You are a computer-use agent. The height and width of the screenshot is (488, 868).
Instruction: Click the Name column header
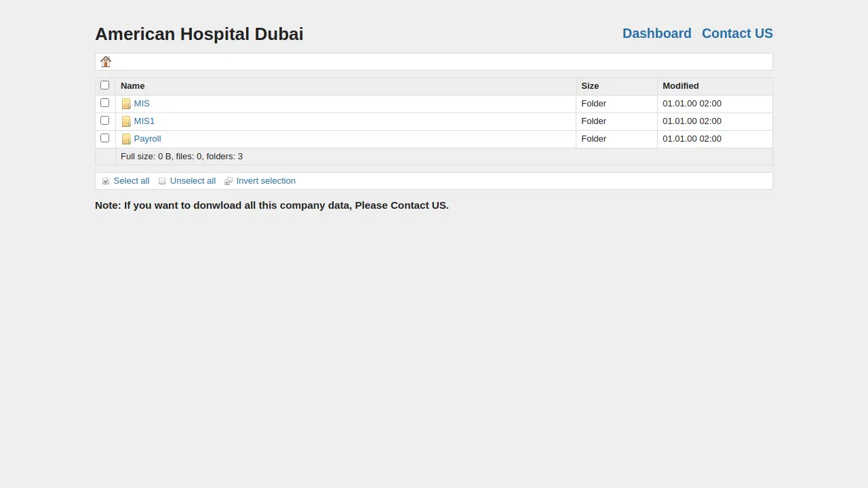pos(132,86)
